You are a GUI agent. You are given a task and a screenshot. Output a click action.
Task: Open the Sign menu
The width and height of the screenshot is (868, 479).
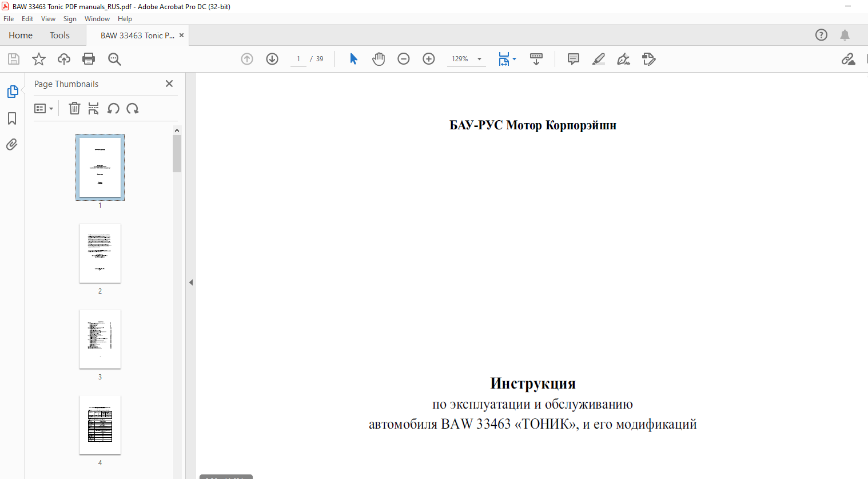(x=70, y=19)
